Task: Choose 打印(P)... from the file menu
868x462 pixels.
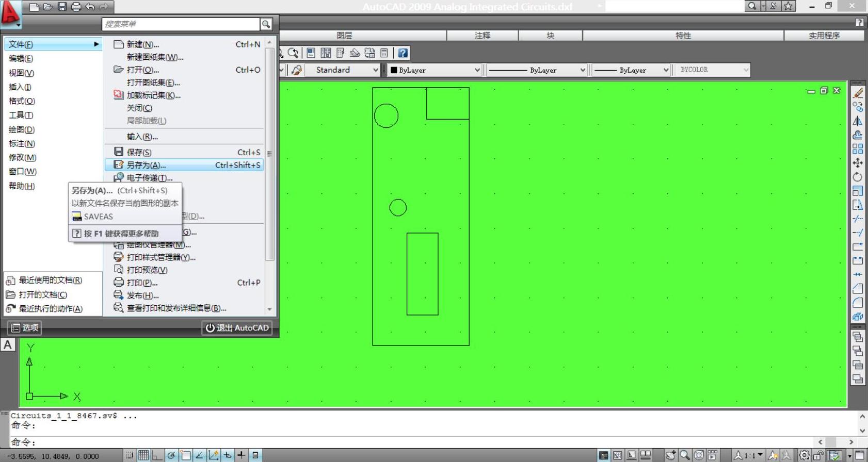Action: pos(184,283)
